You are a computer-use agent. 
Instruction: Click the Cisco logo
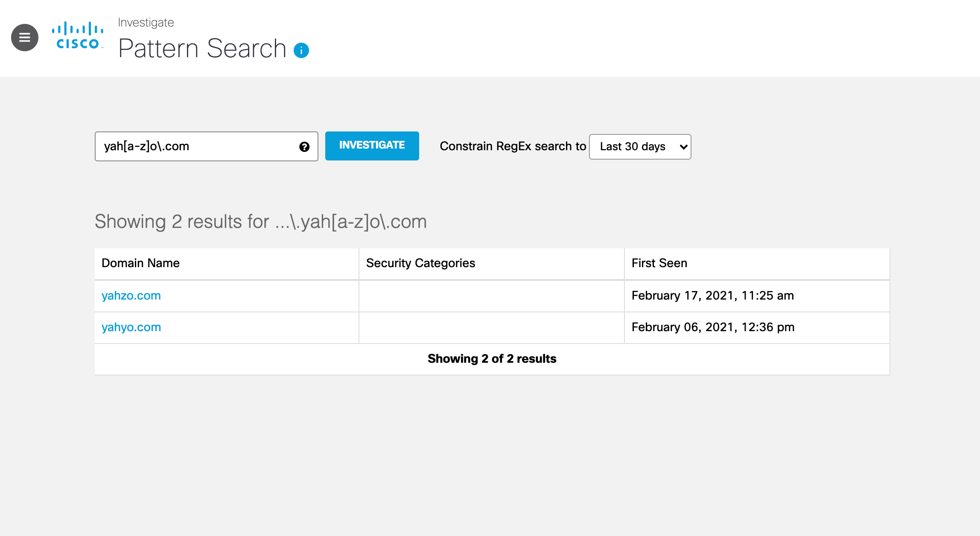[78, 36]
